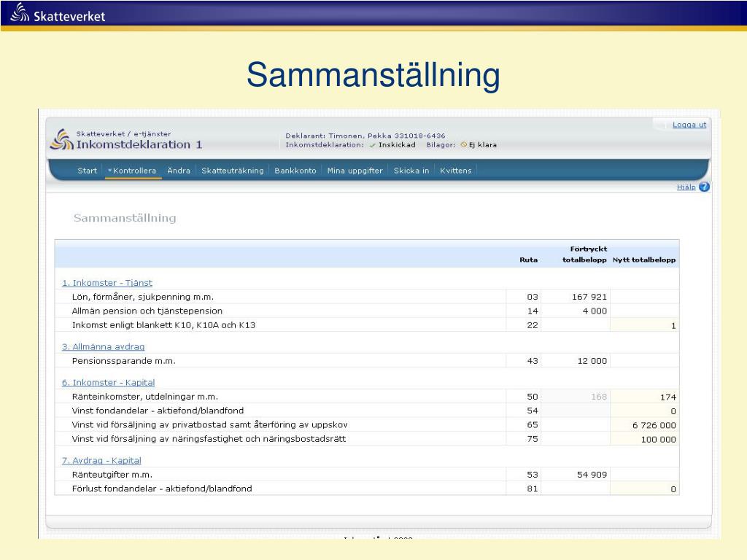Select the Skicka in tab
The width and height of the screenshot is (747, 560).
coord(411,171)
